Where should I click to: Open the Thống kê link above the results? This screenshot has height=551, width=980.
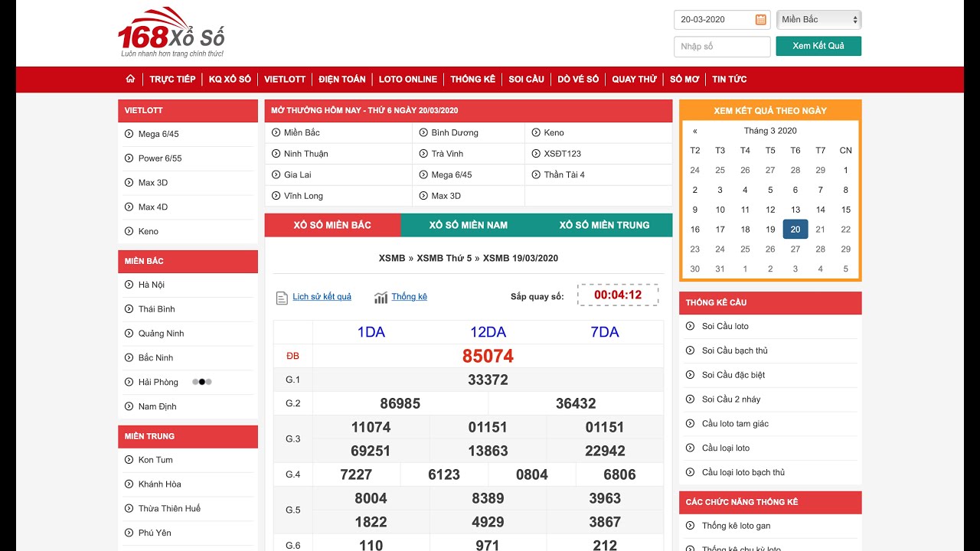click(409, 297)
